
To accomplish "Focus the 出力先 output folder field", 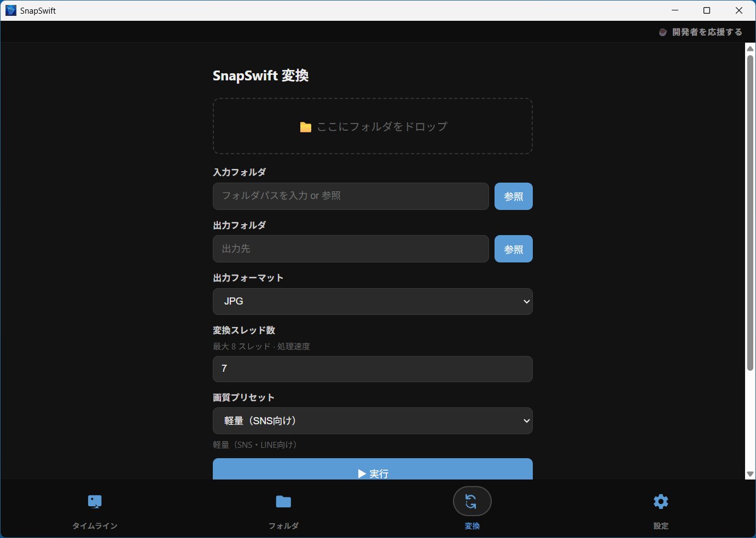I will click(x=351, y=249).
